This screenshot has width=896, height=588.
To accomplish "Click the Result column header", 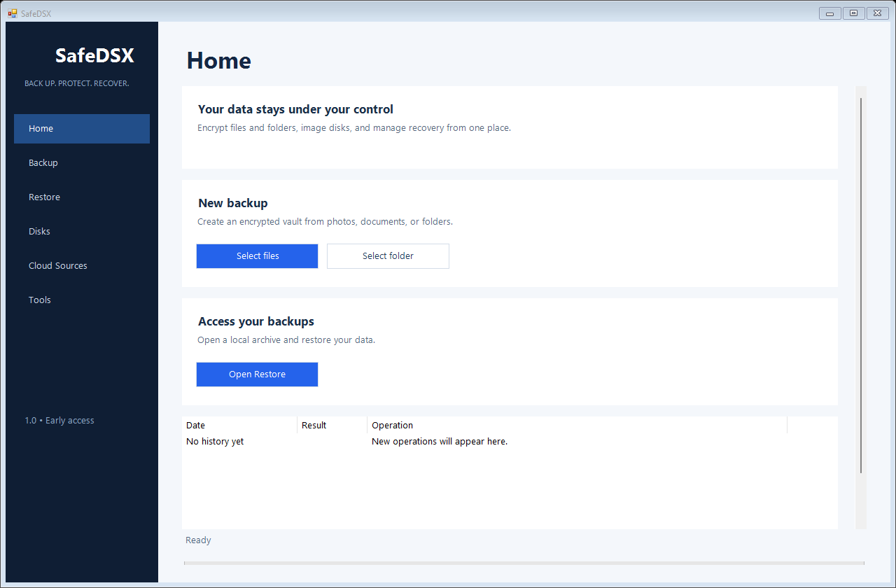I will pyautogui.click(x=332, y=426).
